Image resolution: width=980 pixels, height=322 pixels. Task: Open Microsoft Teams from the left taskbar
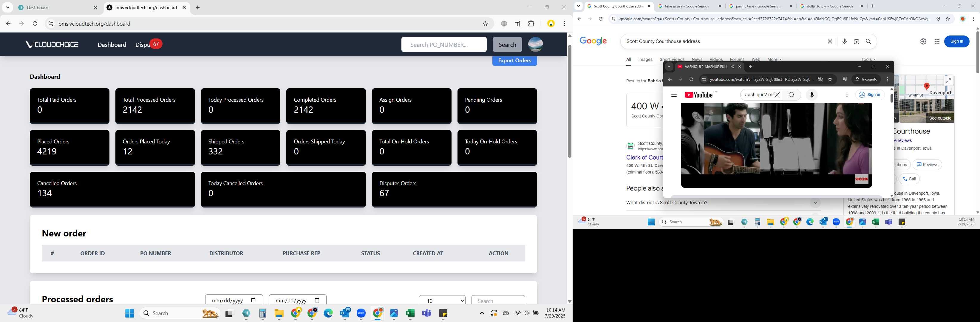(426, 313)
